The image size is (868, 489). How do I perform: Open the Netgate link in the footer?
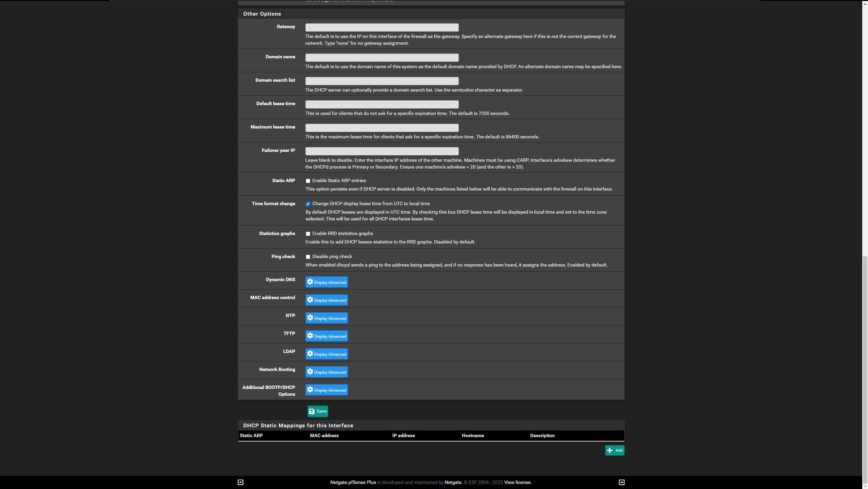(453, 482)
